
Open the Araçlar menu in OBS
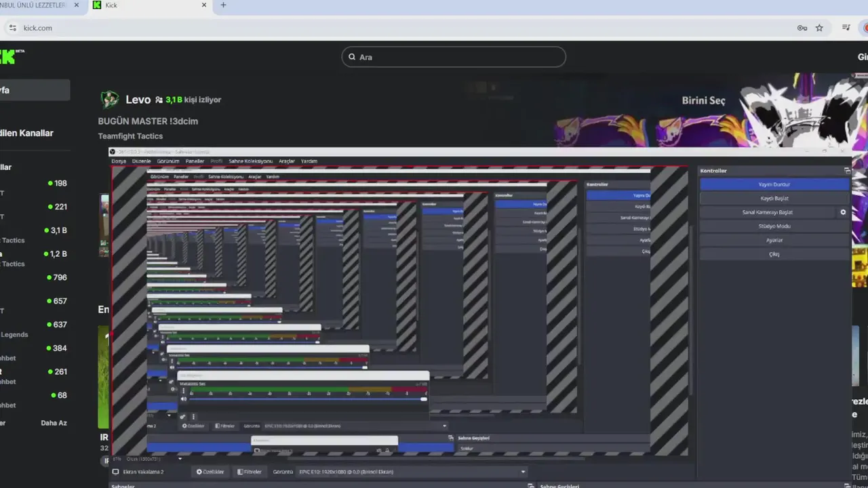pos(287,161)
